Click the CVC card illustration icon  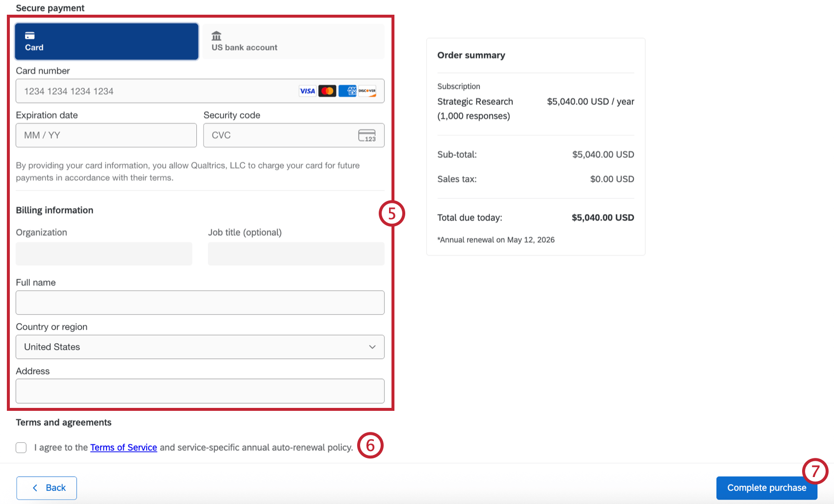click(x=366, y=135)
